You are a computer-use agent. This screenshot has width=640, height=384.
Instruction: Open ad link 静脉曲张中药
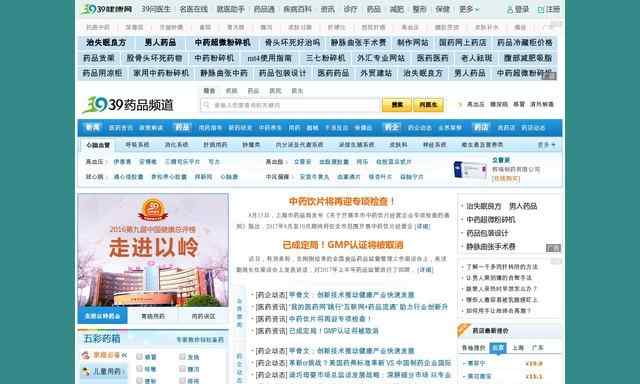pyautogui.click(x=224, y=73)
